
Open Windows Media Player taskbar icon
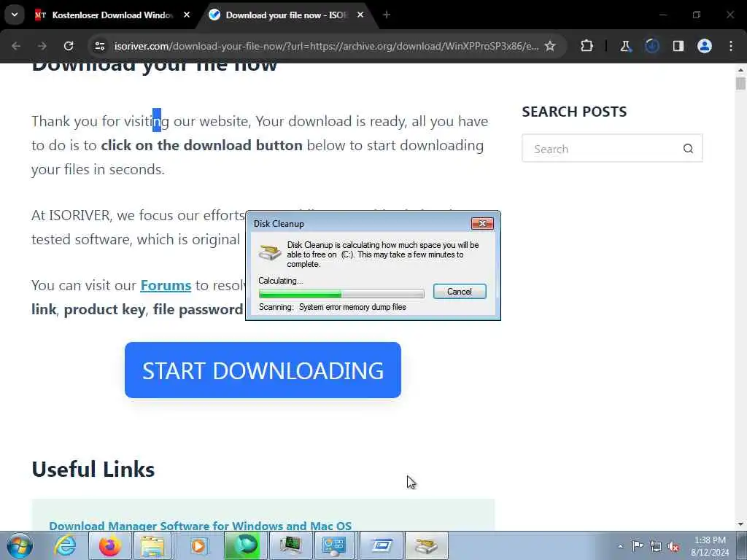(x=198, y=545)
